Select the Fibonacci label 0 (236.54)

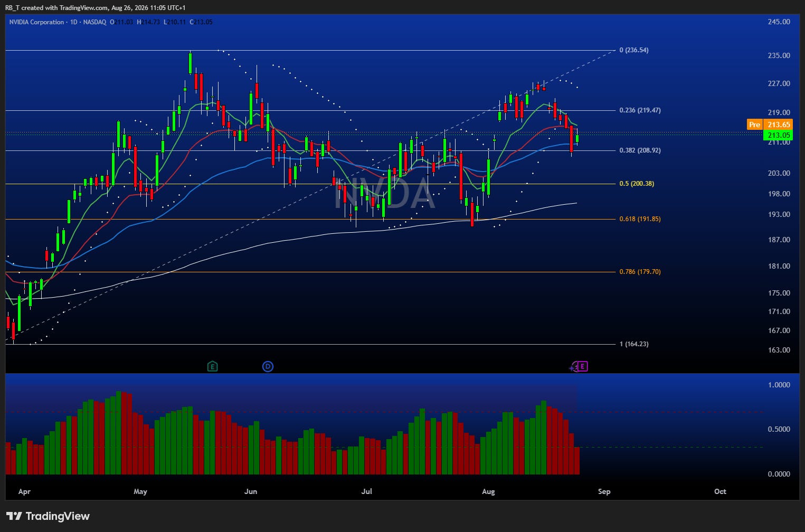(634, 50)
